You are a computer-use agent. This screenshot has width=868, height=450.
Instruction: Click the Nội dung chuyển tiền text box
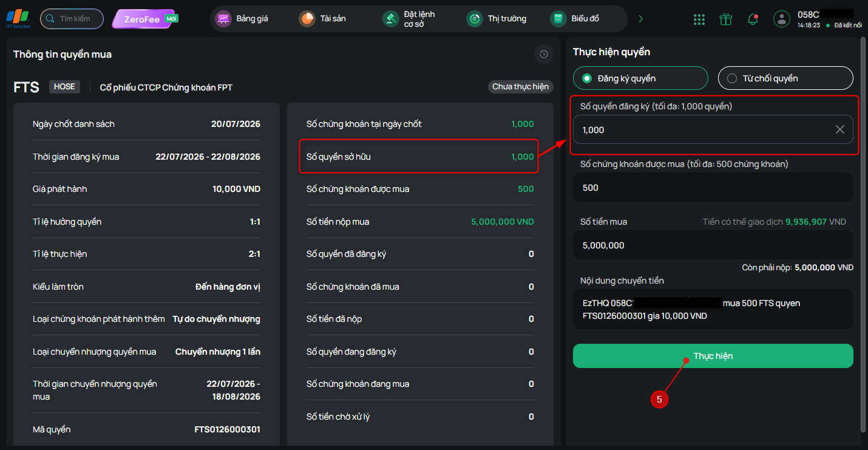[713, 309]
